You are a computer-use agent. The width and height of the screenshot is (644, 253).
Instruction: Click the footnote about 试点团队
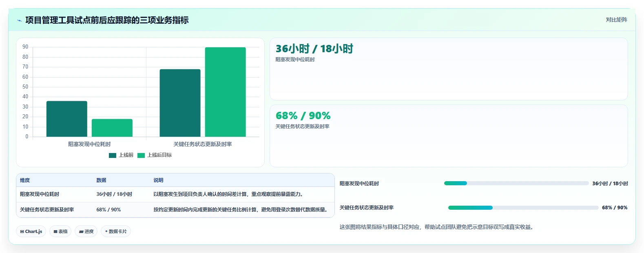click(436, 227)
